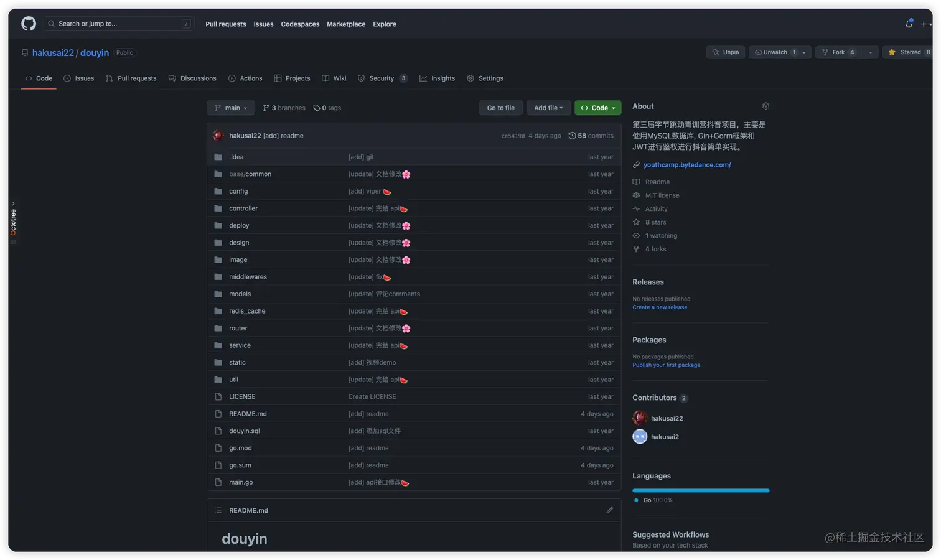Screen dimensions: 941x560
Task: Open the router folder
Action: [238, 328]
